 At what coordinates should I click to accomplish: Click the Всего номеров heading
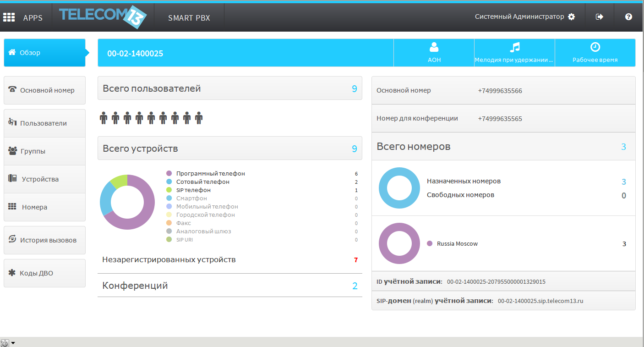[x=413, y=147]
